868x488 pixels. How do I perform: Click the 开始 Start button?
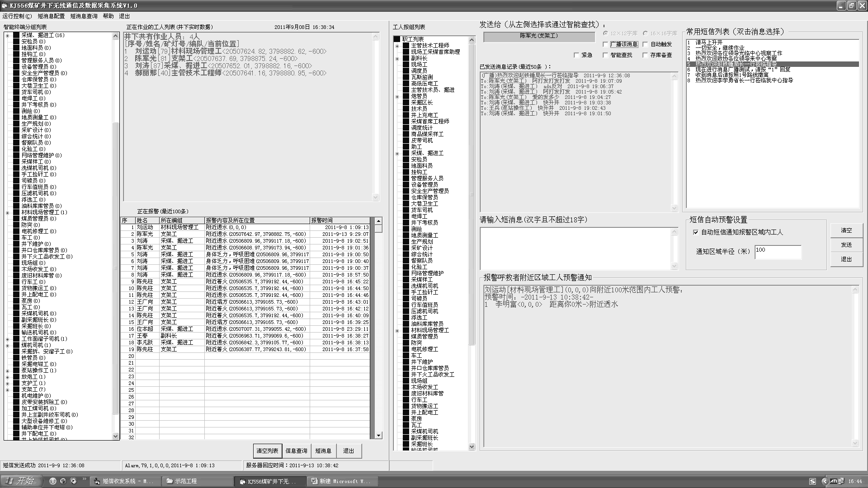(20, 481)
